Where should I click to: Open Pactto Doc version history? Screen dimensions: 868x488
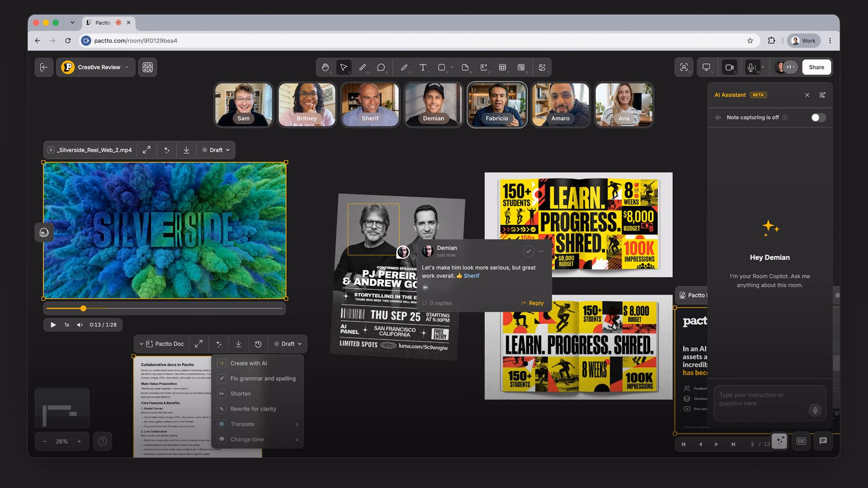[258, 344]
